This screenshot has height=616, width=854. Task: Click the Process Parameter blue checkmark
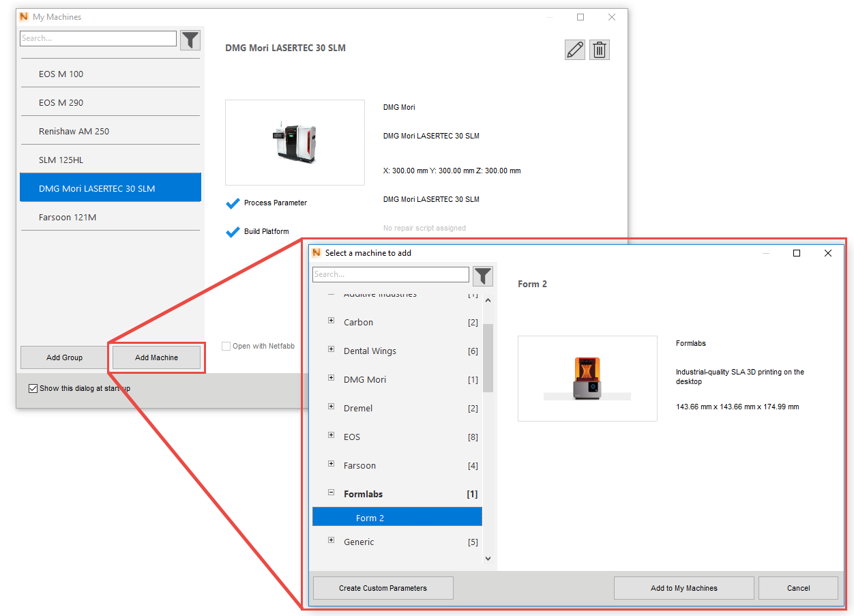click(x=233, y=203)
